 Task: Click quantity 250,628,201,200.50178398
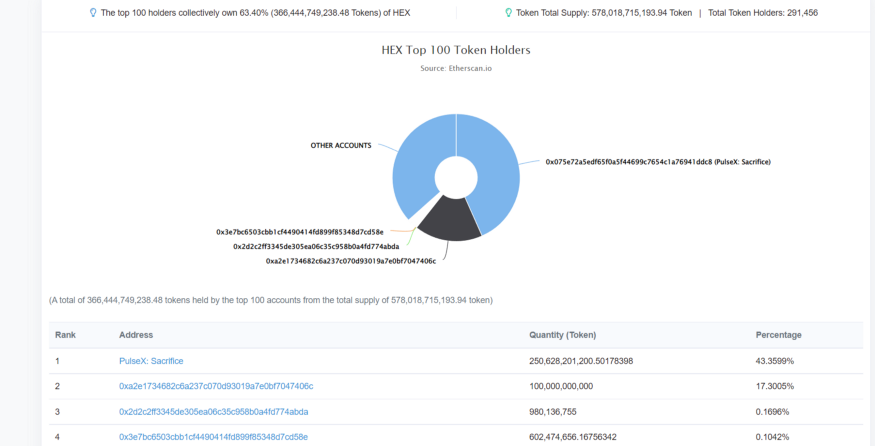coord(581,361)
